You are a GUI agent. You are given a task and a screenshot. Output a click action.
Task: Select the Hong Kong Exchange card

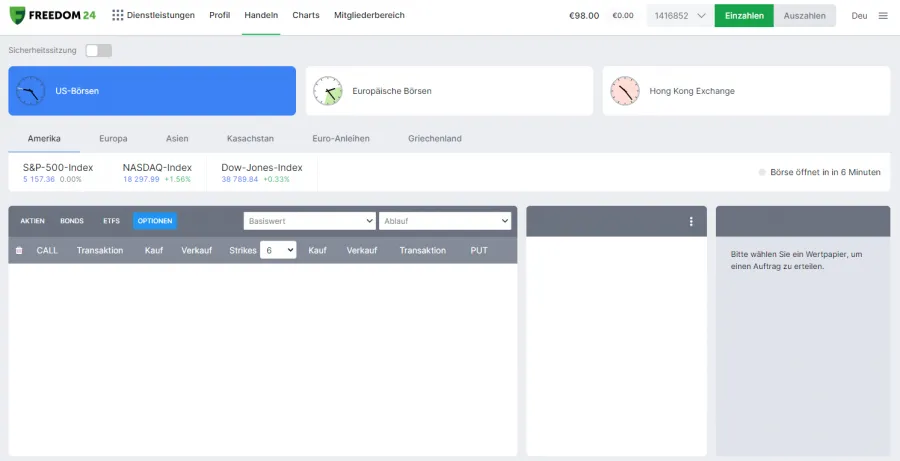click(x=747, y=91)
